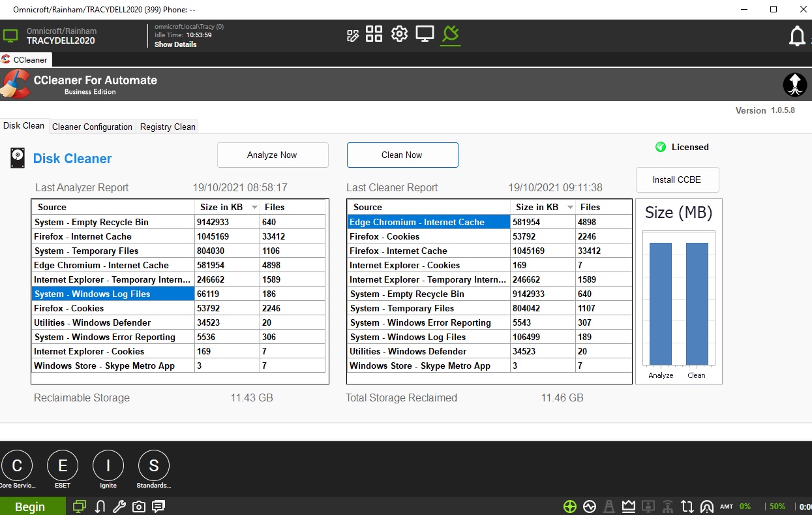Expand Show Details under idle time
The image size is (812, 515).
pyautogui.click(x=175, y=44)
